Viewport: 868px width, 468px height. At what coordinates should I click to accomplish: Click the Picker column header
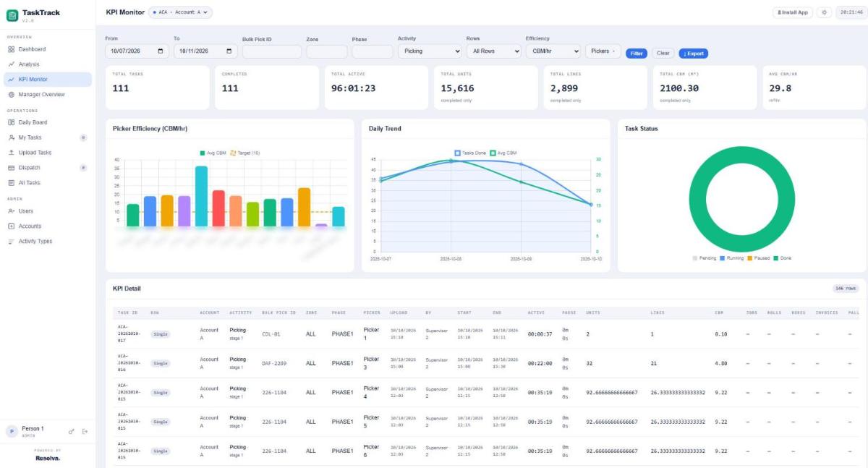tap(372, 312)
